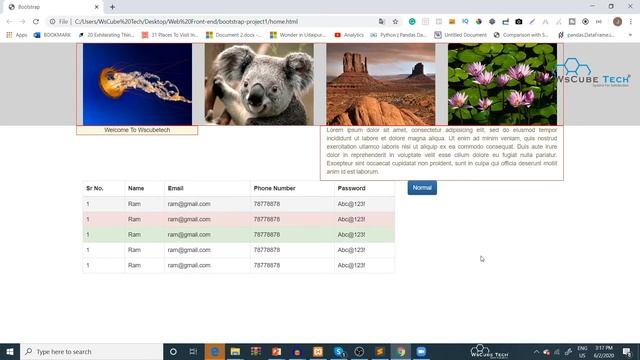Click the phone number in the green row
Screen dimensions: 640x360
pos(267,235)
